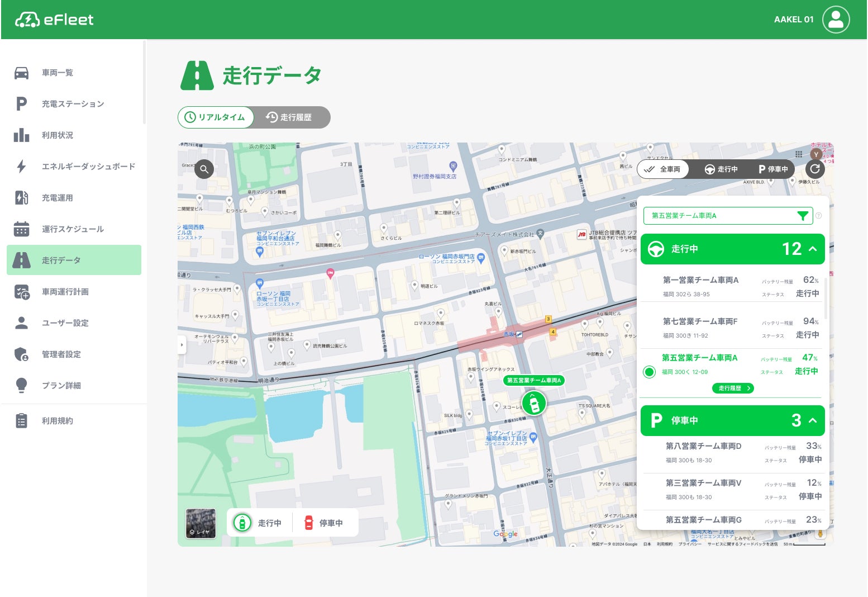Screen dimensions: 868x597
Task: Click the green vehicle marker on map
Action: pos(534,403)
